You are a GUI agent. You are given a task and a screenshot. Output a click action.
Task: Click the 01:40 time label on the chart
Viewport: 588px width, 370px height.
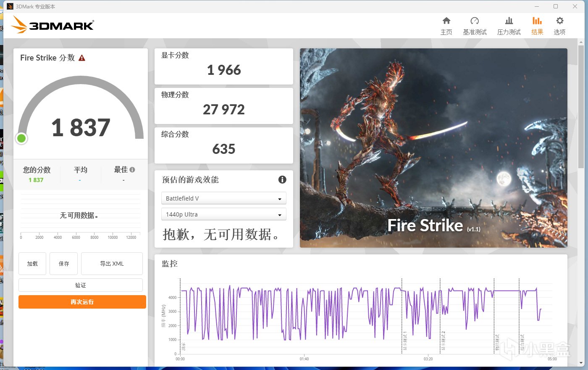click(x=304, y=359)
